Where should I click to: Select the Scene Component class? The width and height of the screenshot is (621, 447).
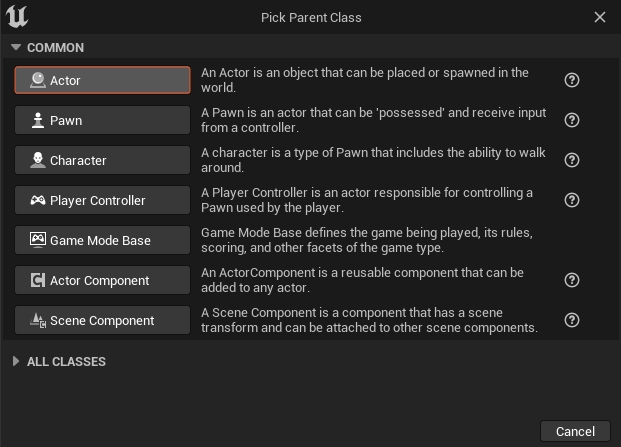(102, 320)
